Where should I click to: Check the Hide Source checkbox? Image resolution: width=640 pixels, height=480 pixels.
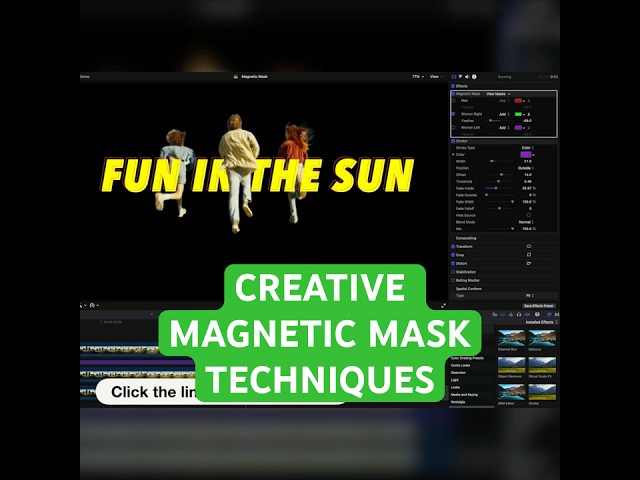pos(529,215)
